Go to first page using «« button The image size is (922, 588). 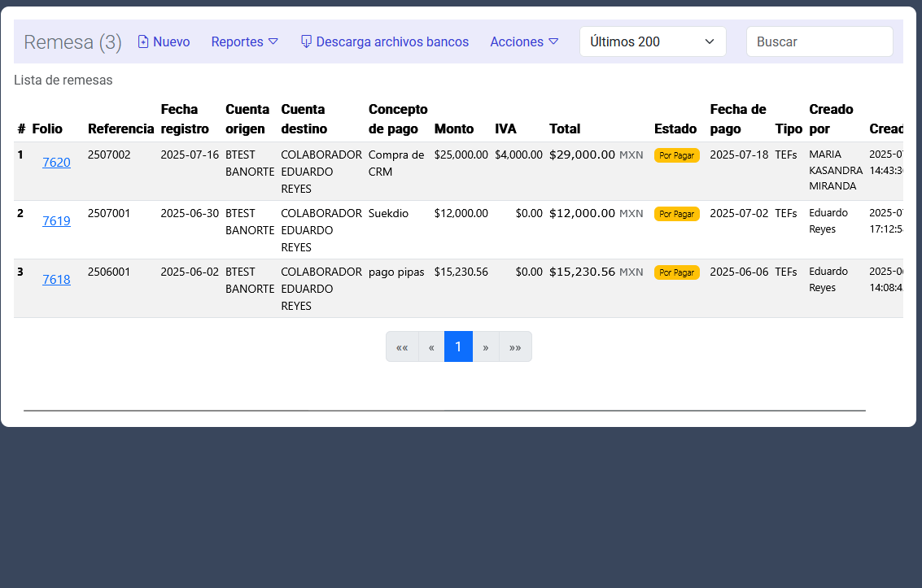(402, 347)
